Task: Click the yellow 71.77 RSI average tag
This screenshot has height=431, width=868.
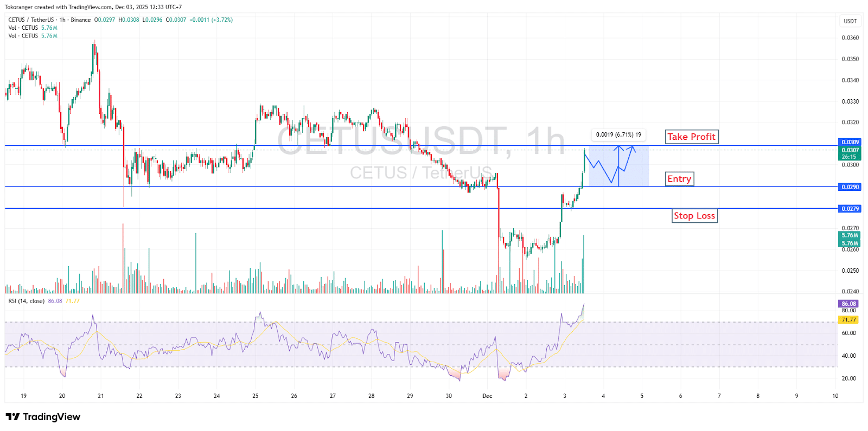Action: pyautogui.click(x=849, y=320)
